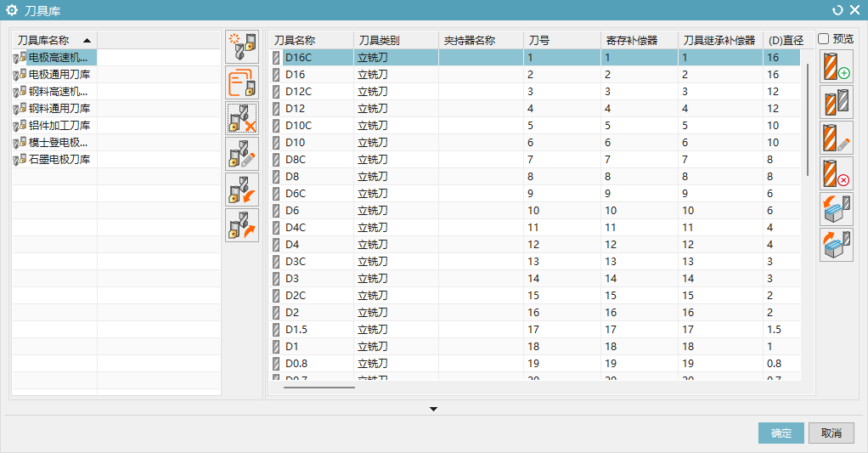This screenshot has height=453, width=868.
Task: Click the delete tool library icon
Action: [242, 118]
